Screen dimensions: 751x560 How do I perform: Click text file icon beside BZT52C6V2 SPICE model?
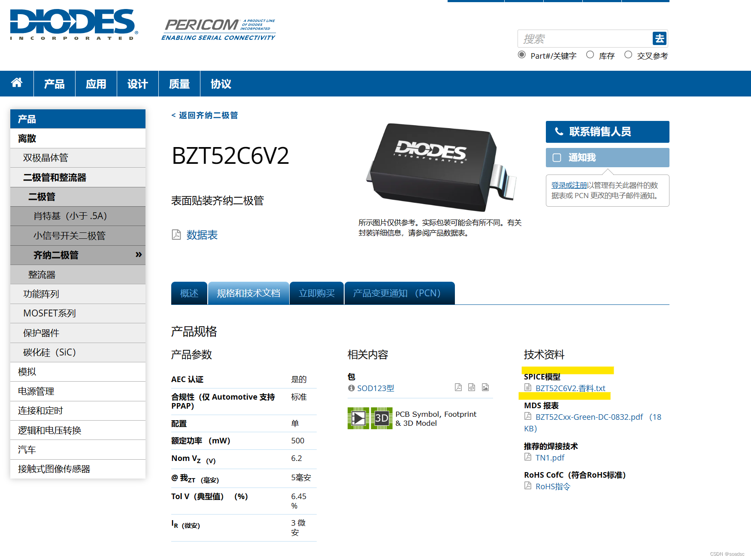click(x=528, y=388)
